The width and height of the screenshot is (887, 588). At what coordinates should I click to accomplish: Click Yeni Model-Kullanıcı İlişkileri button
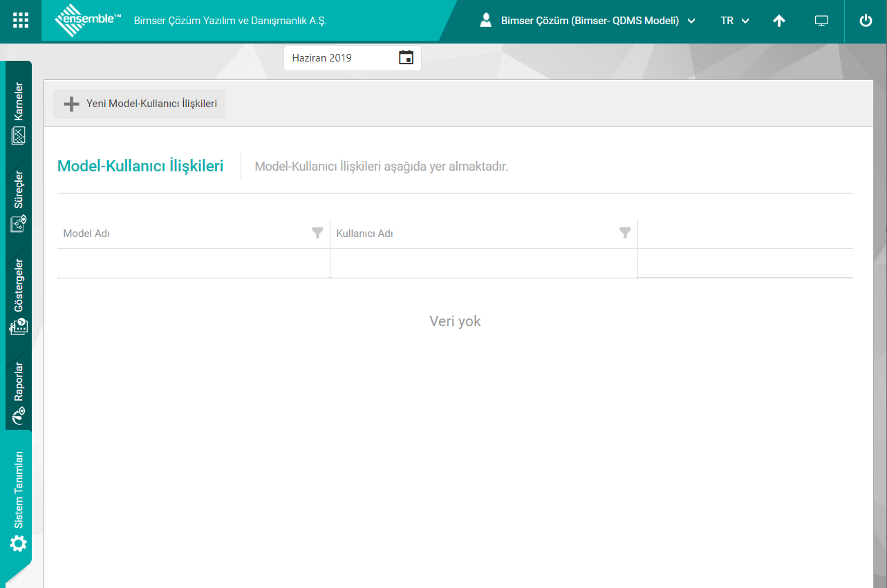139,104
